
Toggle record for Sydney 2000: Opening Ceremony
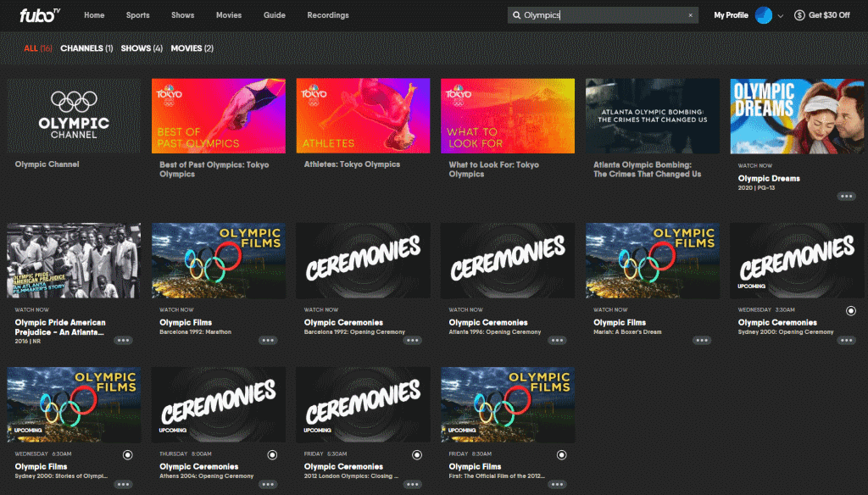(x=851, y=311)
